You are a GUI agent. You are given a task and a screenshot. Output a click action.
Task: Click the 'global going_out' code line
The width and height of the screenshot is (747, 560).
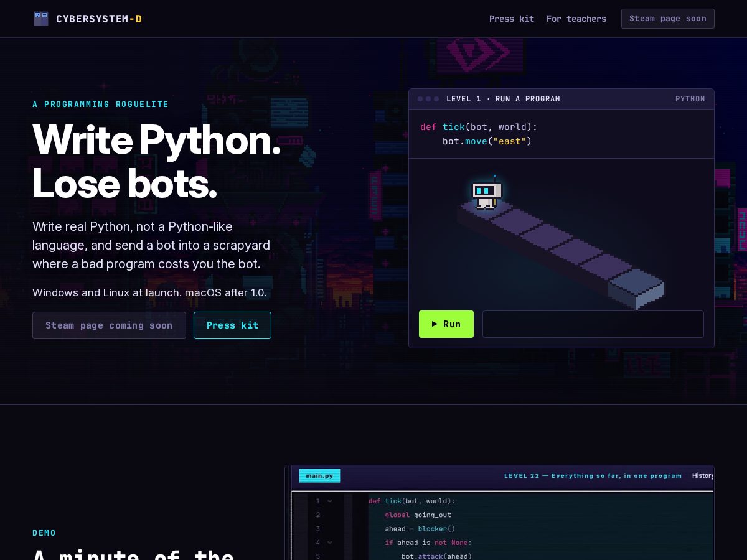point(418,515)
